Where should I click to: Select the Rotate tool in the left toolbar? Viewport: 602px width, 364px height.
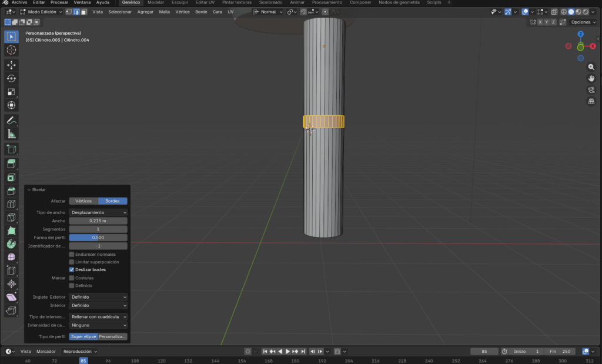tap(11, 78)
